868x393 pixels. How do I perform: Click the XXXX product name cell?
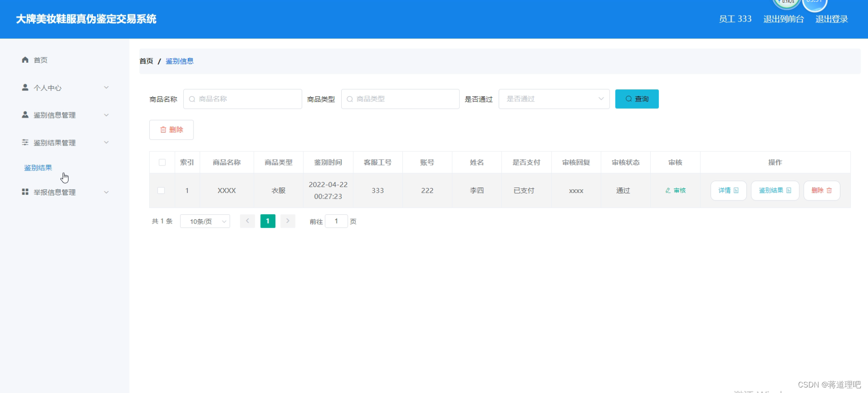tap(227, 190)
